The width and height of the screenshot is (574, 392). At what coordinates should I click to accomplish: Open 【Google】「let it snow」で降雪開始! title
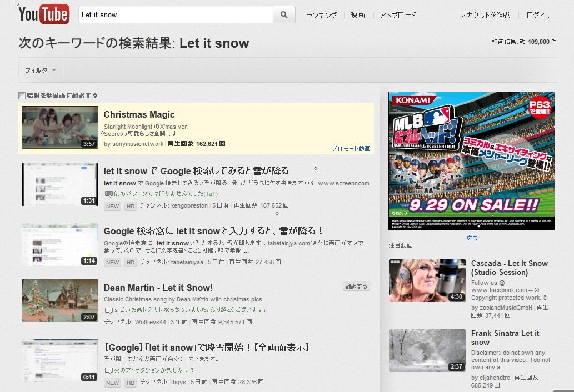click(207, 348)
